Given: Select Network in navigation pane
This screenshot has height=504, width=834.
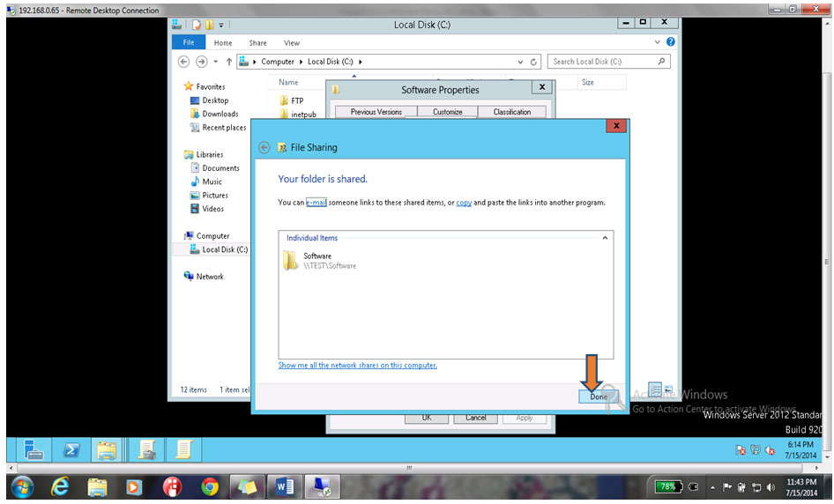Looking at the screenshot, I should point(204,277).
